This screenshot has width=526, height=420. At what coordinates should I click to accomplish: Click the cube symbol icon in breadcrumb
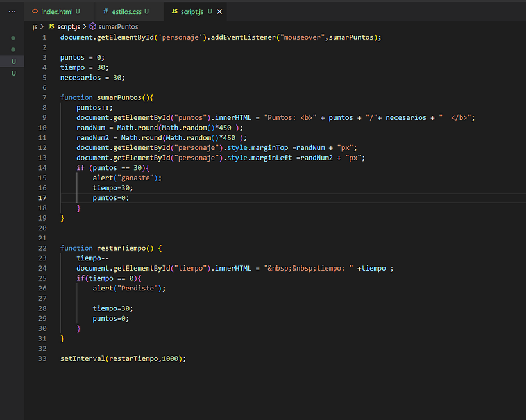coord(93,26)
